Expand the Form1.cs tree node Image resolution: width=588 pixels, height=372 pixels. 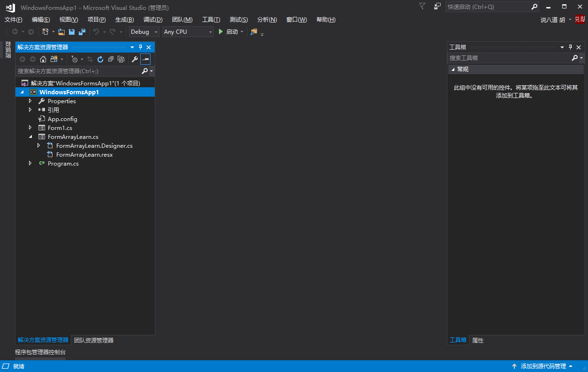pyautogui.click(x=30, y=128)
